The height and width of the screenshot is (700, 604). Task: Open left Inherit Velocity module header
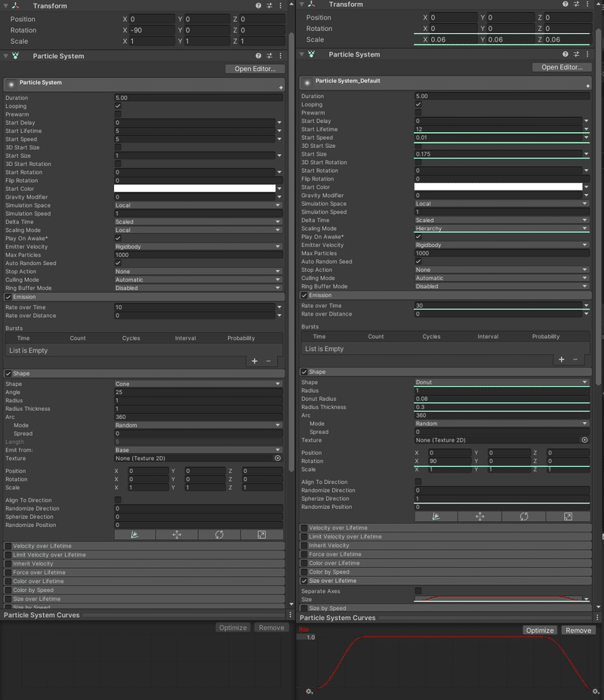coord(144,563)
